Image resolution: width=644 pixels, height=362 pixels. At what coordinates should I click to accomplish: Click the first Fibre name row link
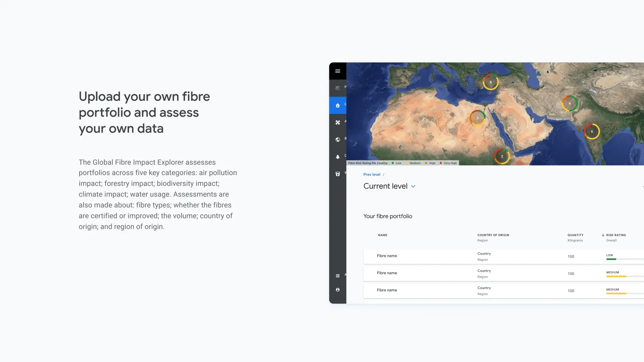pyautogui.click(x=386, y=256)
